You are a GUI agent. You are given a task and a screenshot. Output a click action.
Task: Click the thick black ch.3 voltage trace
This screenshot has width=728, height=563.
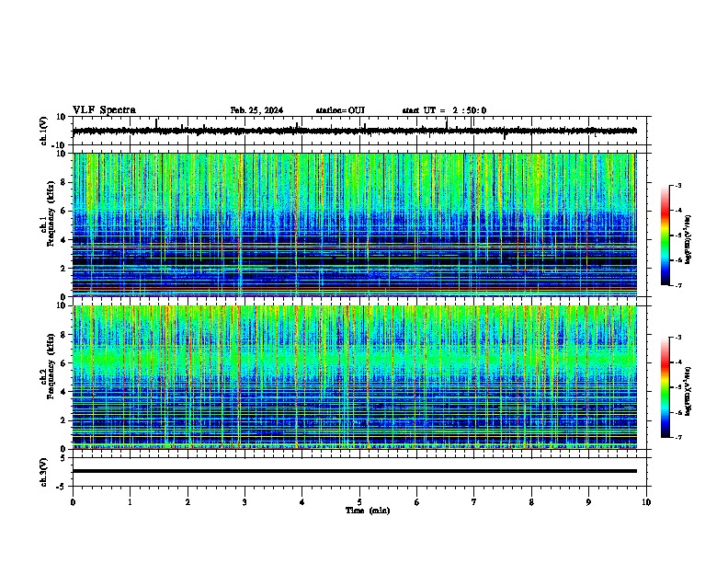pos(355,471)
